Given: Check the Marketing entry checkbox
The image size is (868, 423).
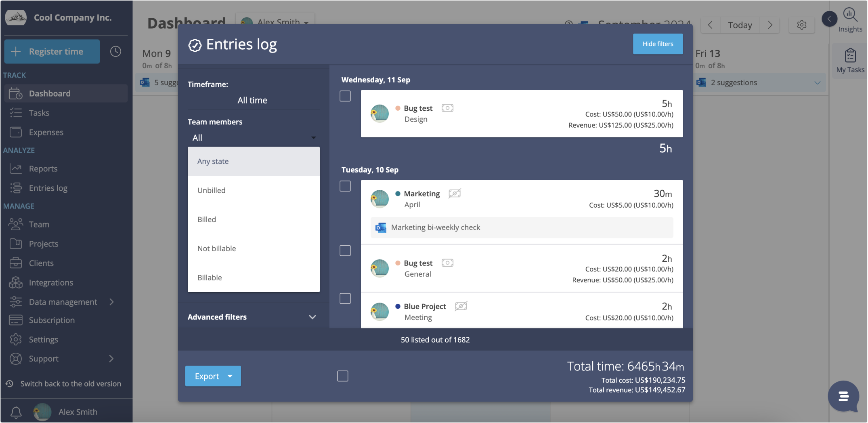Looking at the screenshot, I should (345, 186).
